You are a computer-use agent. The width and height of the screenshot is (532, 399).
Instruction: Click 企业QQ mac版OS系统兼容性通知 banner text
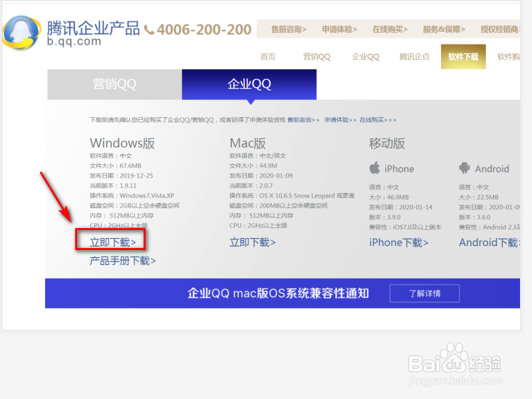[278, 293]
